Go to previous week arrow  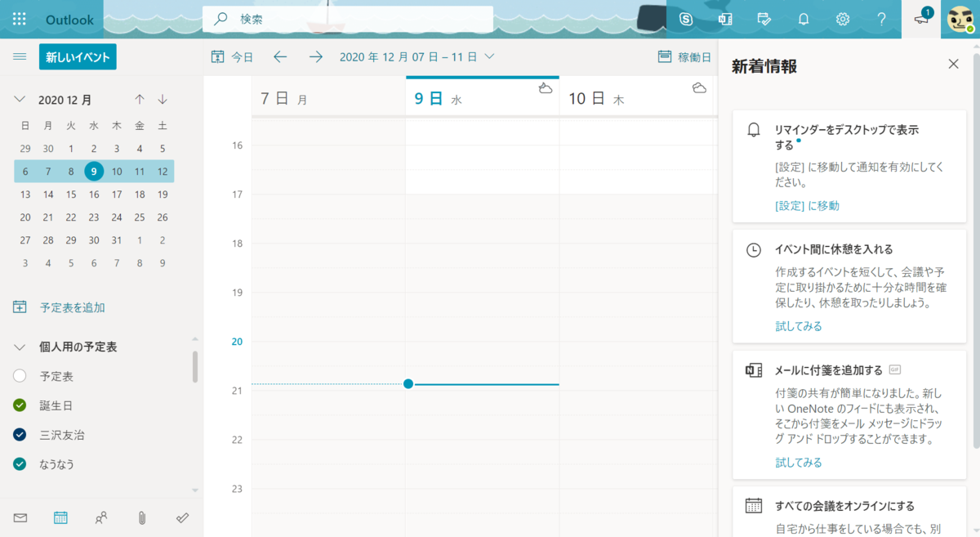(x=280, y=56)
